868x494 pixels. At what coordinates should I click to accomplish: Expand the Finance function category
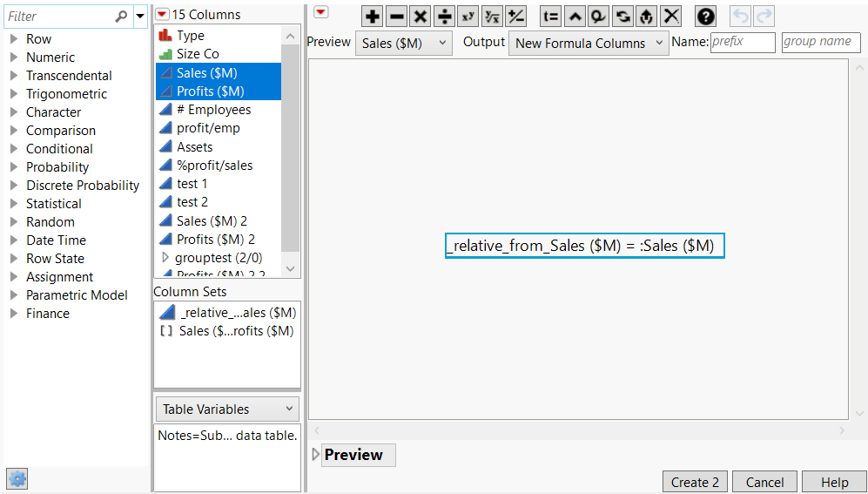[x=15, y=313]
